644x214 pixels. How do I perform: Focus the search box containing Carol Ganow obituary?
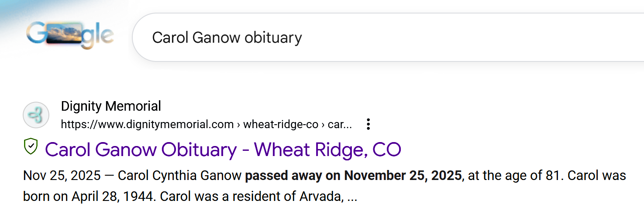click(393, 37)
